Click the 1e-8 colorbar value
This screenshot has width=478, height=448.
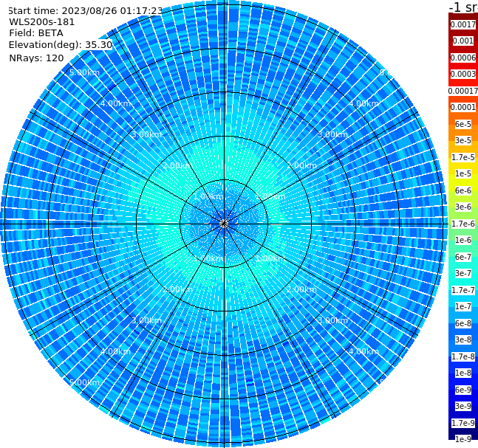pos(463,373)
